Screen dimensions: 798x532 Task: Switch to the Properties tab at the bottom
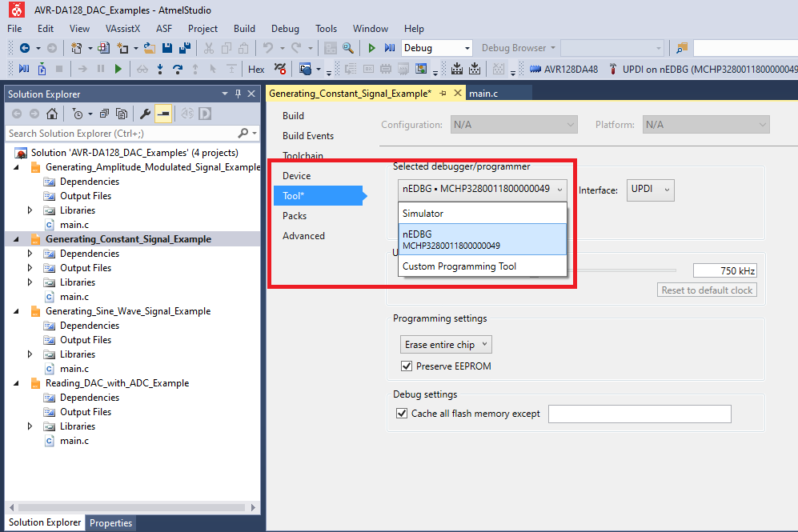pyautogui.click(x=111, y=523)
